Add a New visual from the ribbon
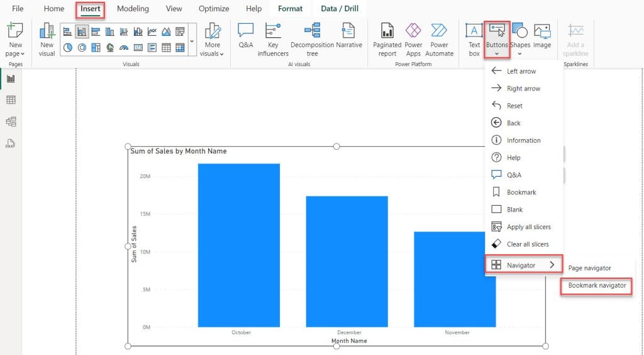Screen dimensions: 644x355 pyautogui.click(x=47, y=40)
